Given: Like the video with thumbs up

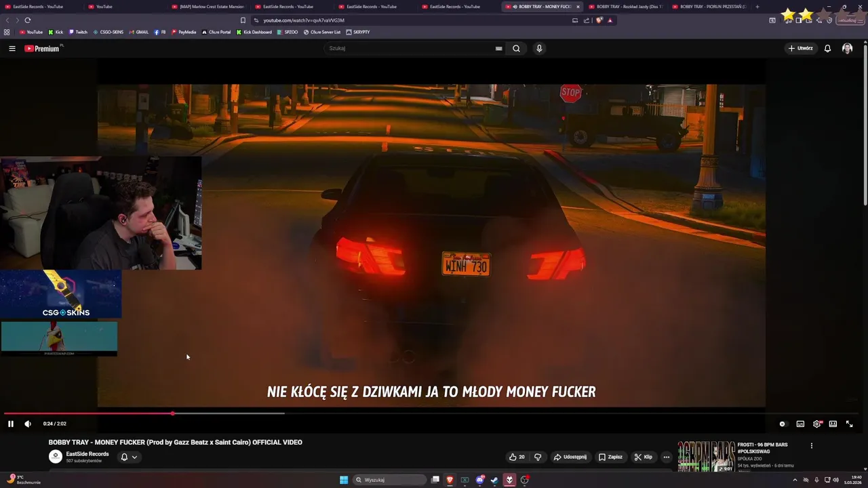Looking at the screenshot, I should (517, 457).
